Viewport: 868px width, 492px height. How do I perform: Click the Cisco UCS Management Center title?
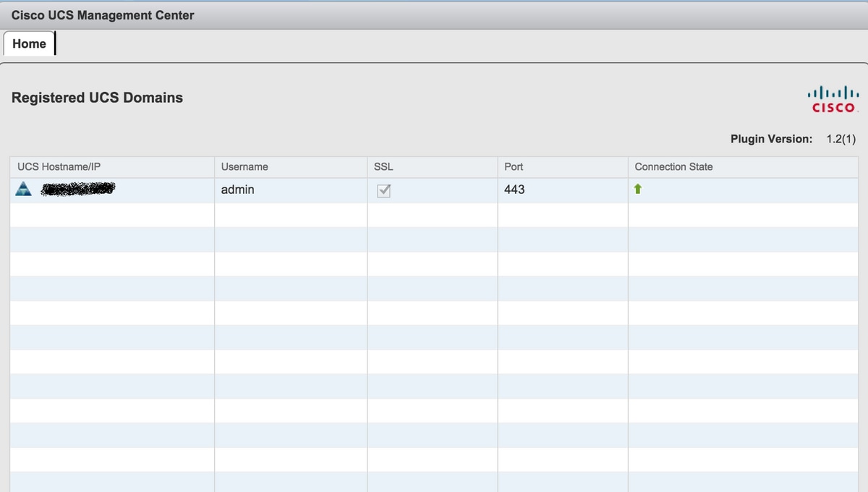(x=103, y=14)
